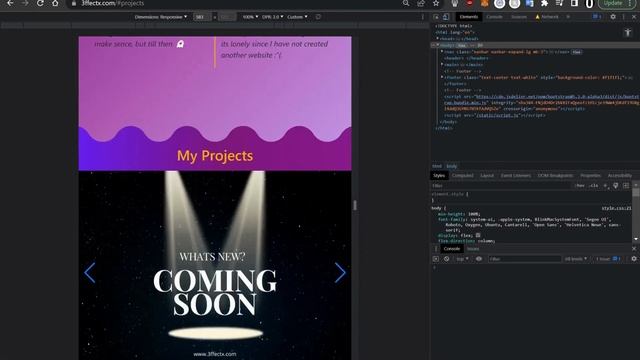Open the browser home page icon
The height and width of the screenshot is (360, 640).
(55, 3)
